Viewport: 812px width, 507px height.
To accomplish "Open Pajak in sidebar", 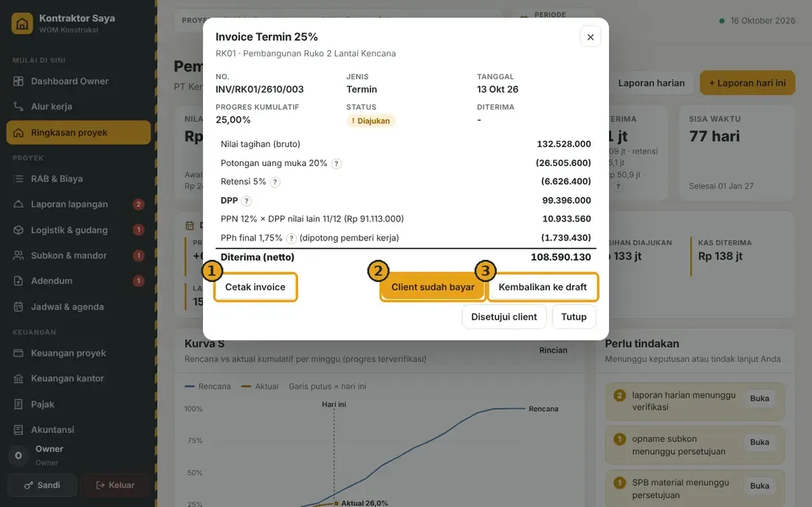I will pos(79,404).
